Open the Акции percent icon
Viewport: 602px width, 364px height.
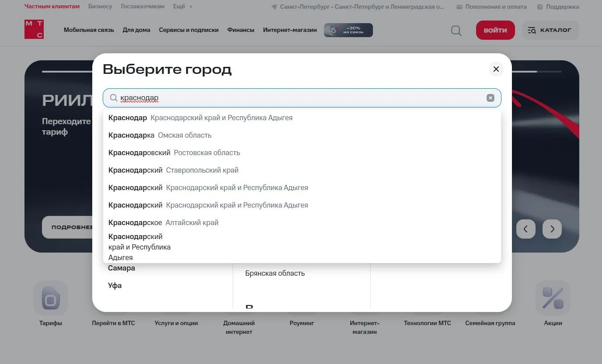(x=553, y=298)
